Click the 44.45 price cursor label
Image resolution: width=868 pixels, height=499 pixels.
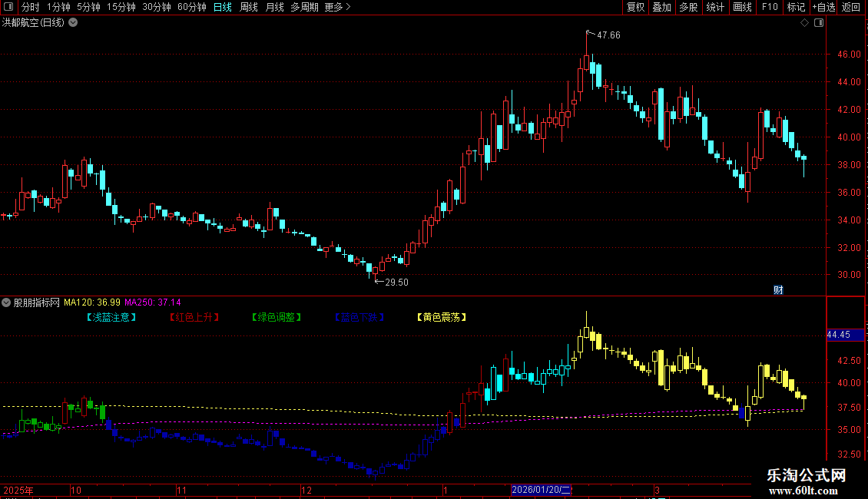[845, 335]
